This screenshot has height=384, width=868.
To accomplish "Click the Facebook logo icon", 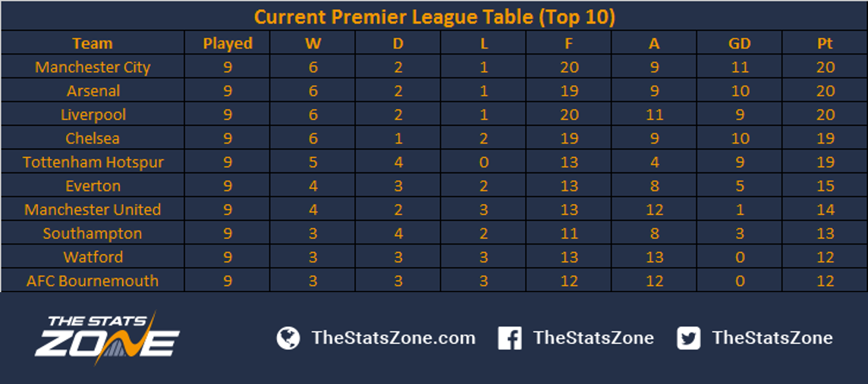I will (509, 338).
